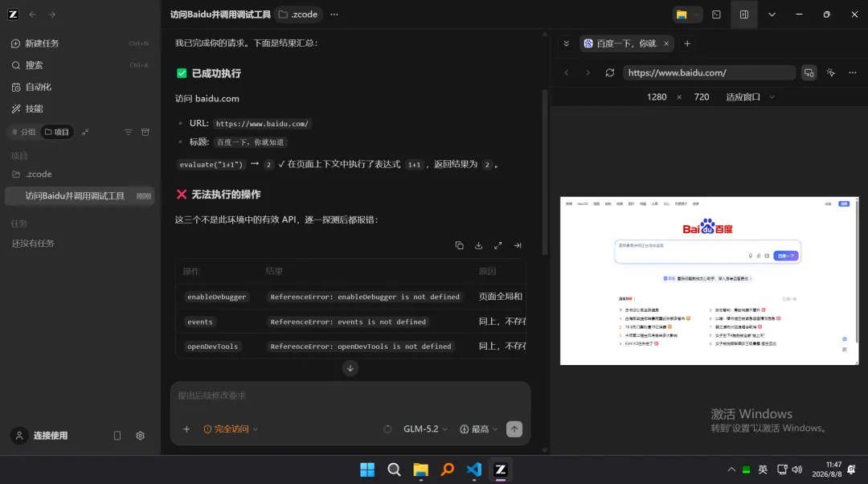Click the context usage ring indicator
Viewport: 868px width, 484px height.
[x=387, y=429]
